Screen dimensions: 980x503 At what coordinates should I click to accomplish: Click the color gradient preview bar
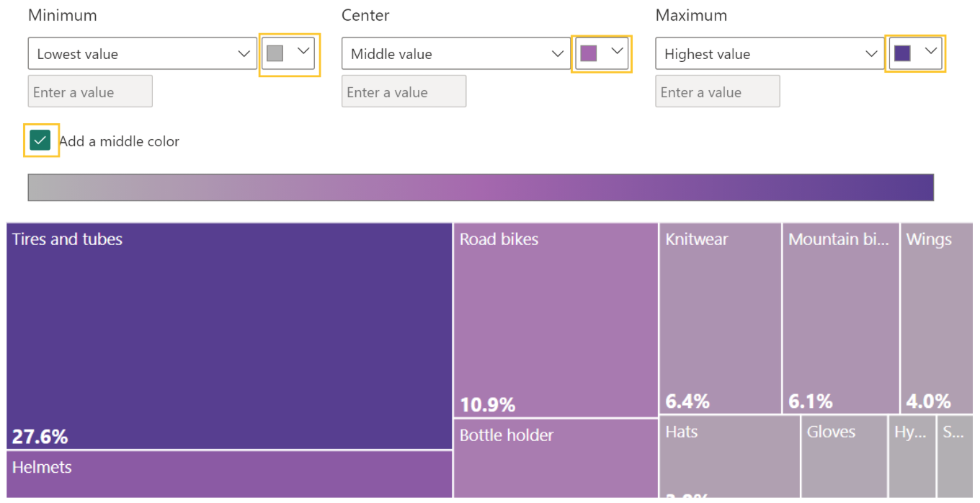(x=481, y=187)
